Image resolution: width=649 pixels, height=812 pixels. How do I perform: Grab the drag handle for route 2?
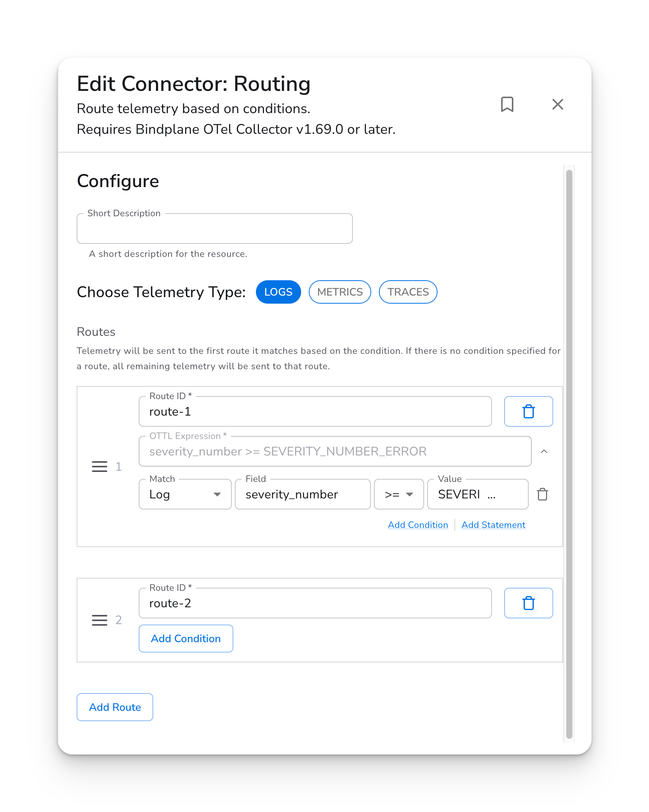100,620
